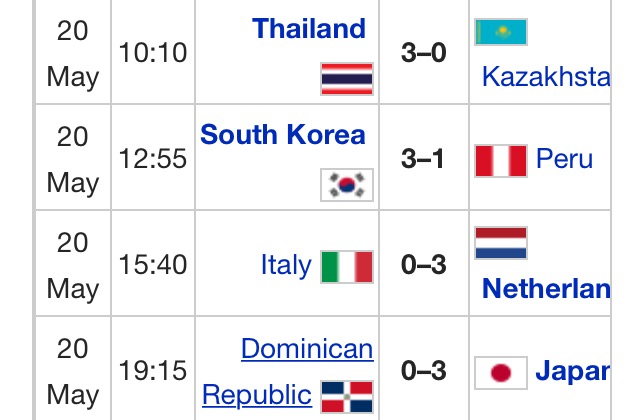Open the Peru team link
This screenshot has width=640, height=420.
click(x=564, y=158)
